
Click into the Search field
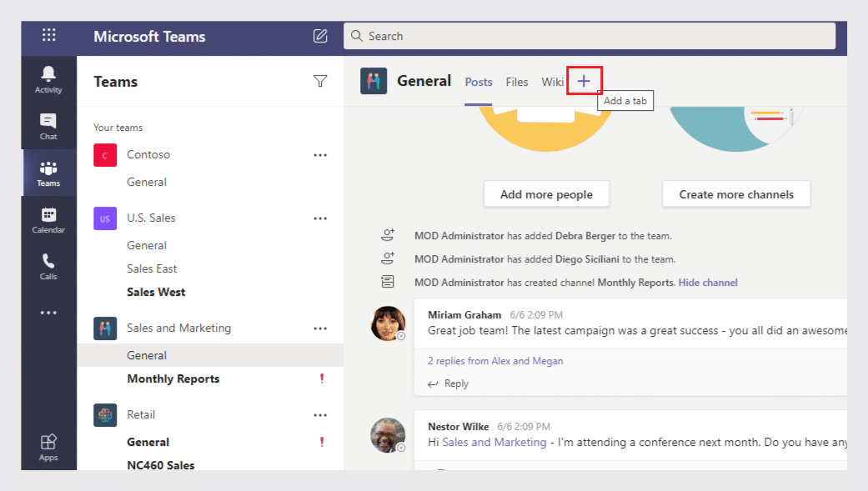click(x=589, y=36)
